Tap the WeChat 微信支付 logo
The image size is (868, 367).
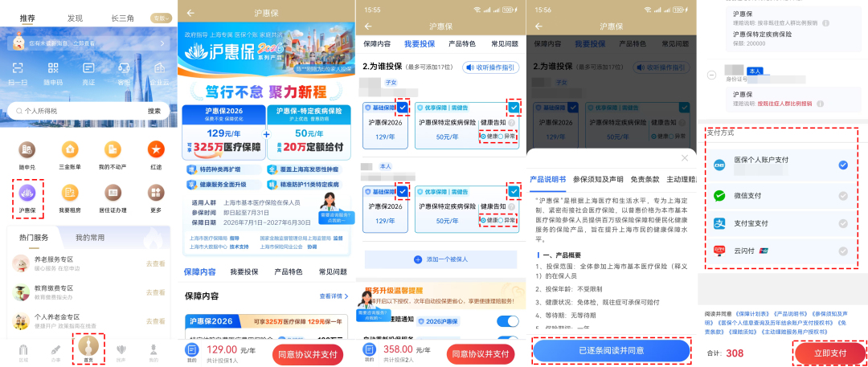(719, 195)
